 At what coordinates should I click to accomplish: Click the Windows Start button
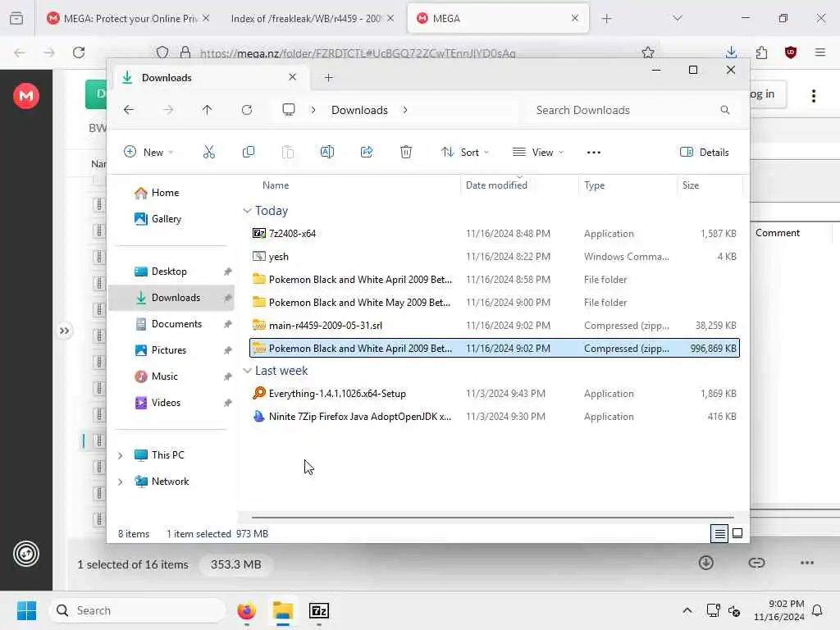[x=26, y=610]
